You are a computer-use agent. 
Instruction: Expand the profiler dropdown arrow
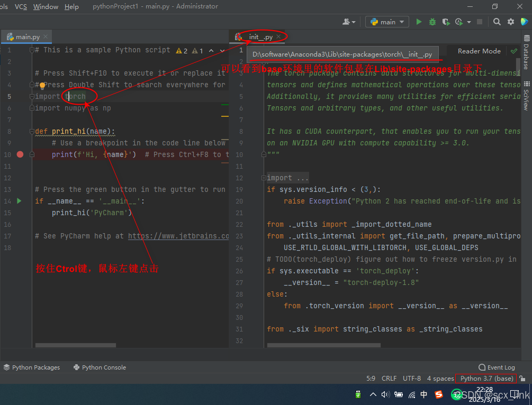coord(469,22)
